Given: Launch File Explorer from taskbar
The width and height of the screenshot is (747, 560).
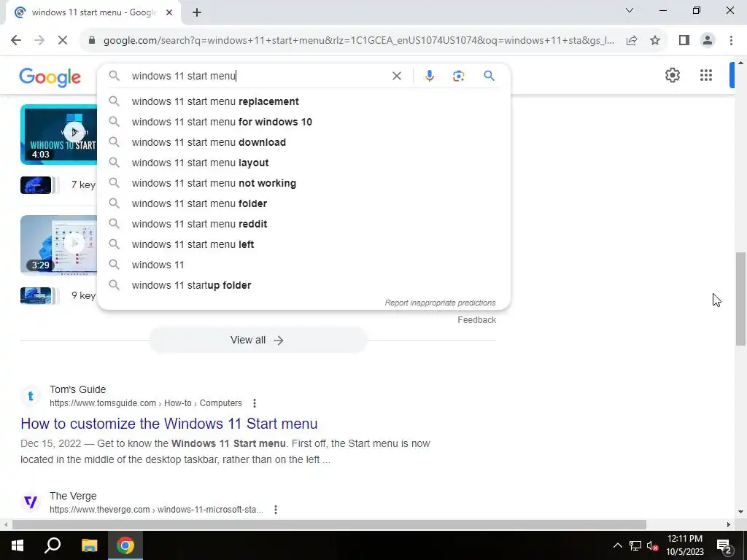Looking at the screenshot, I should (89, 545).
